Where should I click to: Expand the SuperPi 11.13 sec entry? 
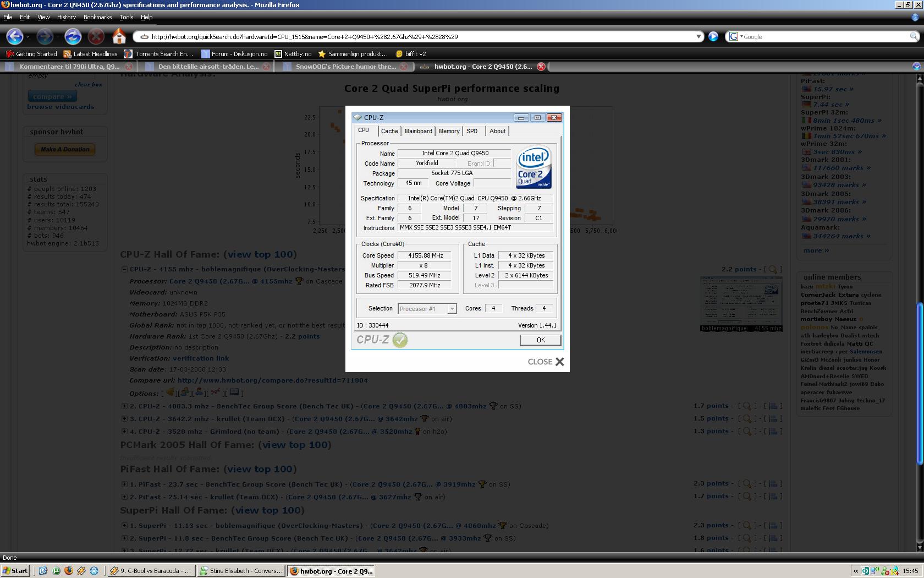click(124, 525)
